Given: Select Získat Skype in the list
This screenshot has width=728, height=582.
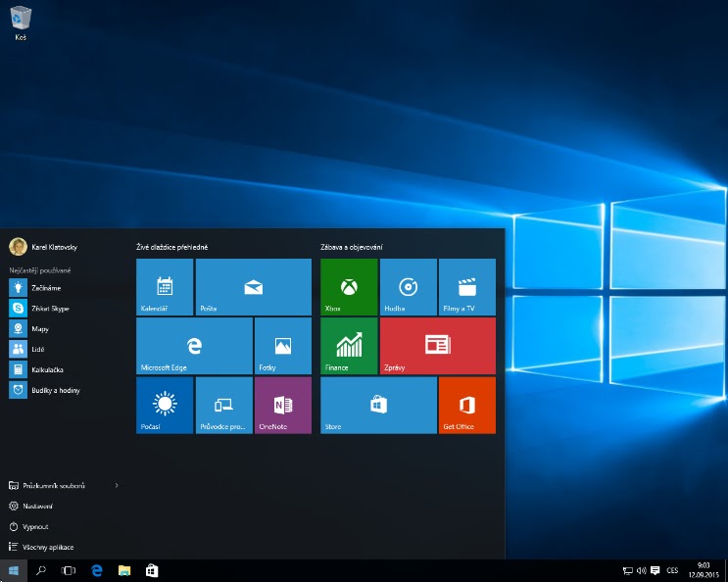Looking at the screenshot, I should (x=65, y=309).
